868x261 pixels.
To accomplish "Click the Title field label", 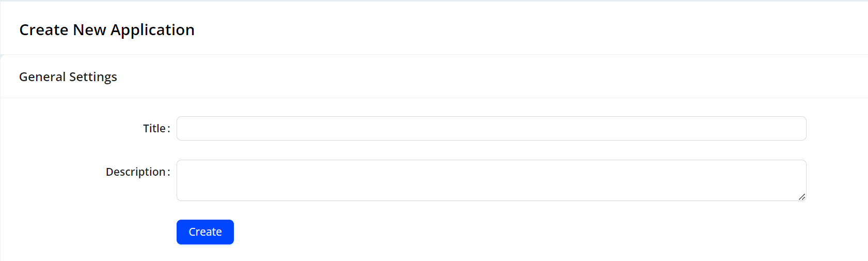I will tap(154, 128).
